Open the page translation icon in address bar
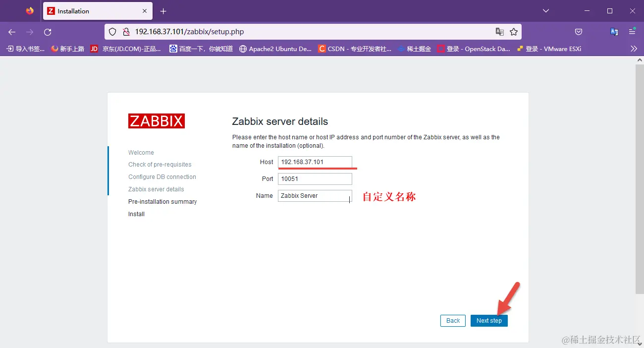The height and width of the screenshot is (348, 644). 500,31
